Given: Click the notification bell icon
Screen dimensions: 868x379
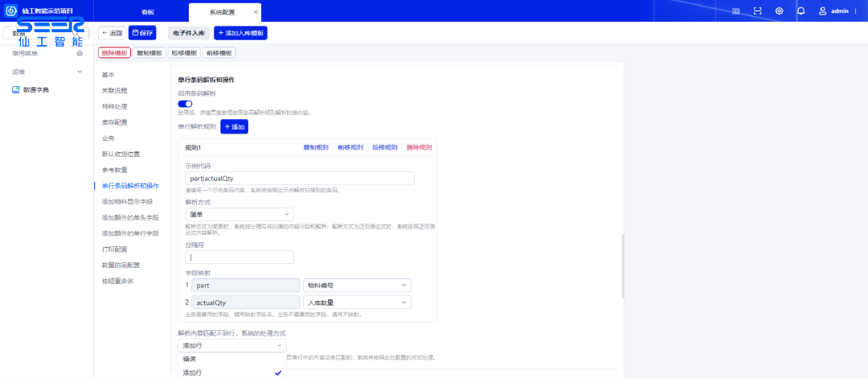Looking at the screenshot, I should tap(800, 11).
